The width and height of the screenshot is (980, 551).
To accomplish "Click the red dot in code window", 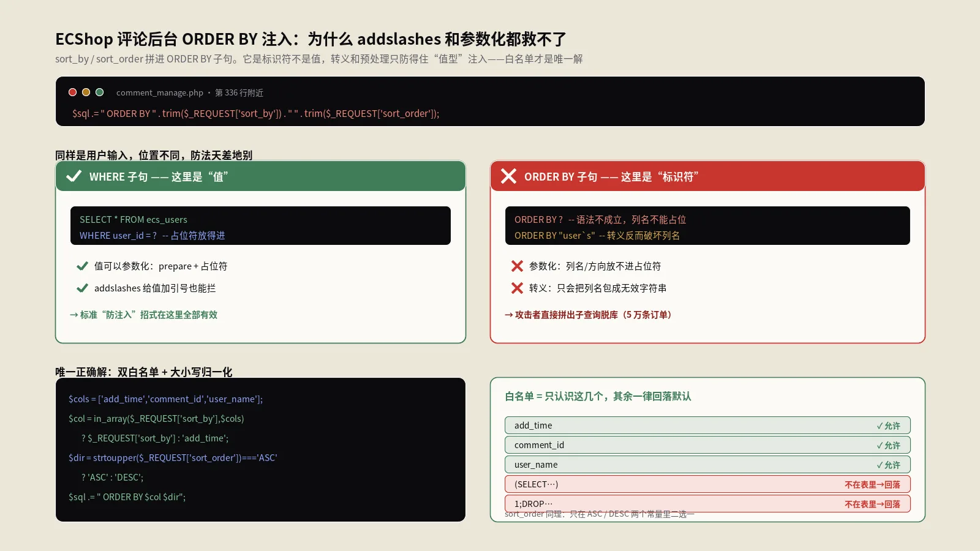I will point(72,92).
